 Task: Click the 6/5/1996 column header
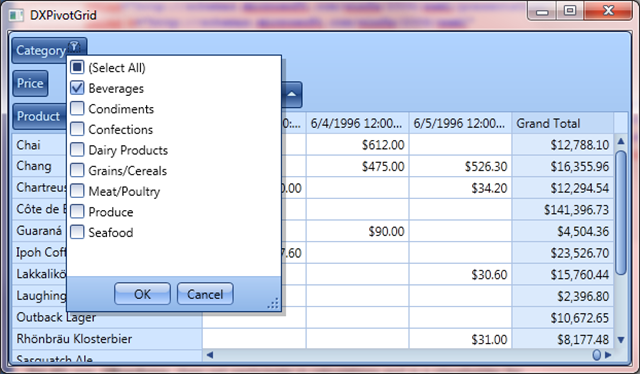pos(460,123)
